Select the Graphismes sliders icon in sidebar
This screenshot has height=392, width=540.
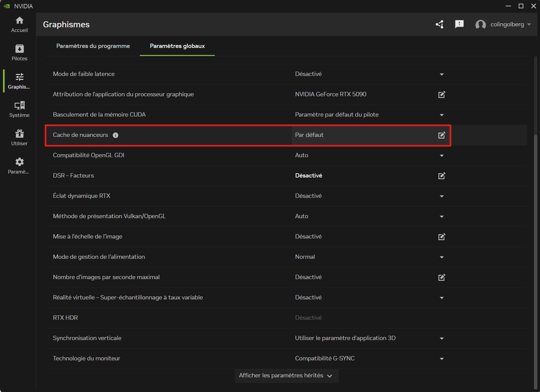click(20, 77)
